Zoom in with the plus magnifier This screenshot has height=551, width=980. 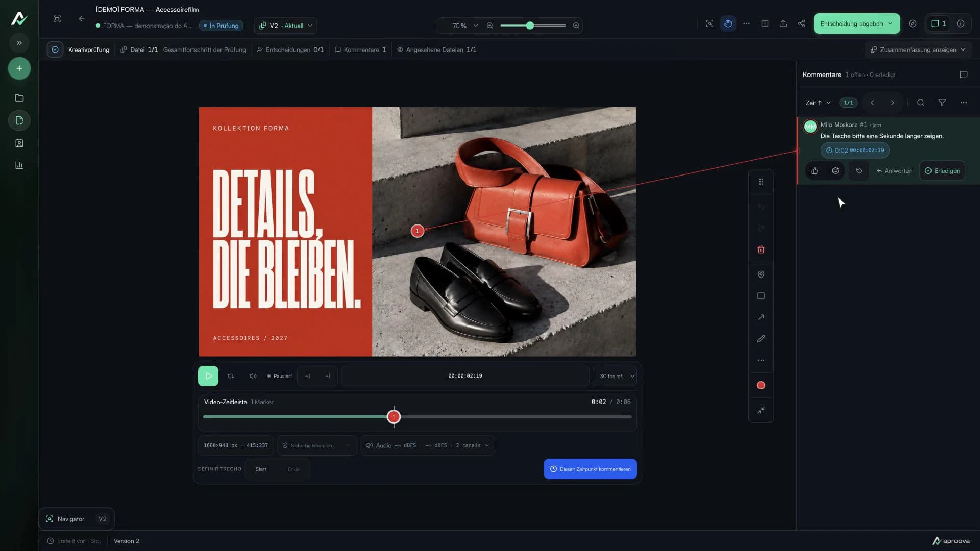click(576, 26)
